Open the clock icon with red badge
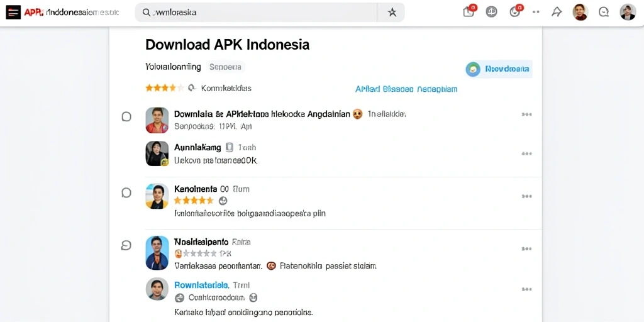Viewport: 644px width, 322px height. (x=516, y=11)
